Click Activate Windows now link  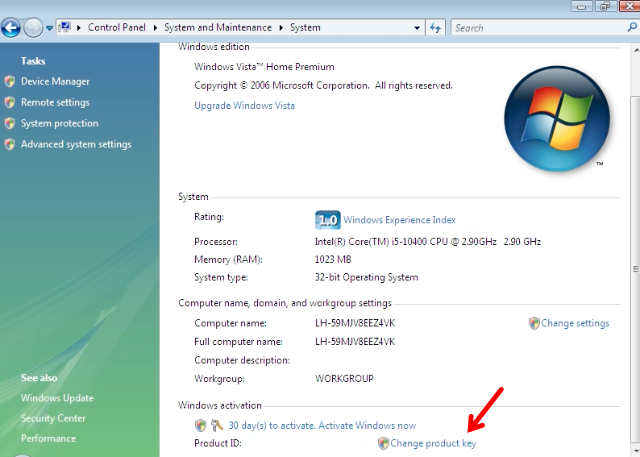(x=367, y=426)
